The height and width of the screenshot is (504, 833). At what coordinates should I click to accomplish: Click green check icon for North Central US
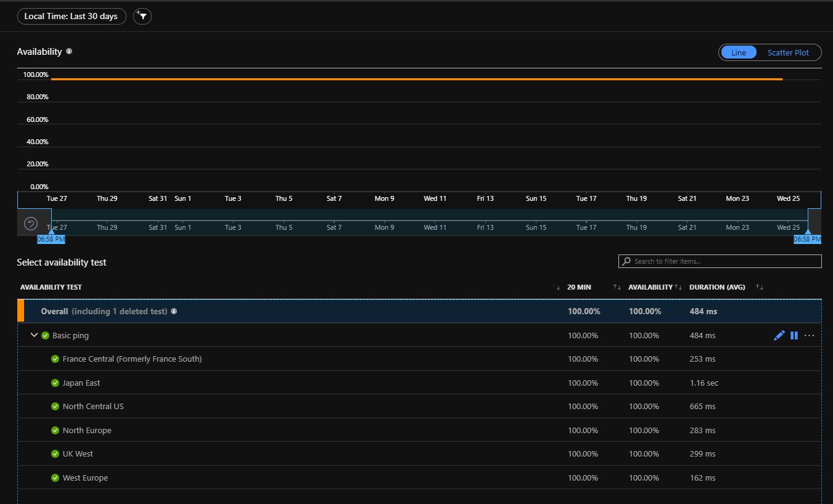[x=55, y=407]
